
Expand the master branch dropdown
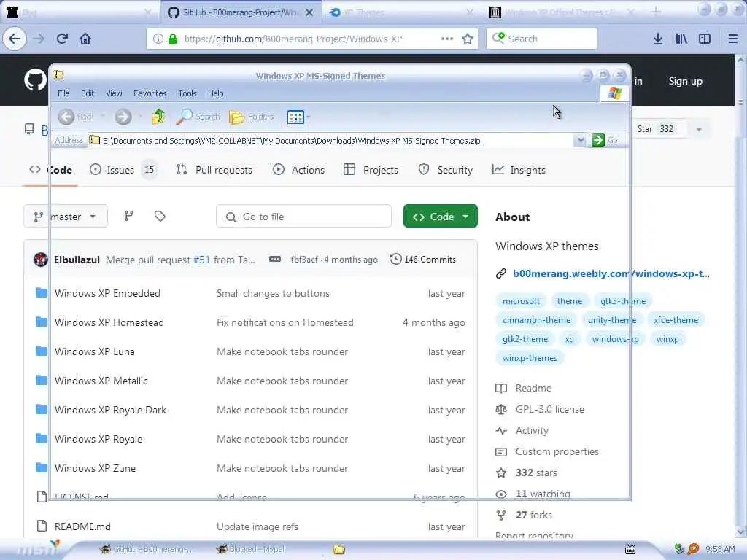(x=65, y=217)
